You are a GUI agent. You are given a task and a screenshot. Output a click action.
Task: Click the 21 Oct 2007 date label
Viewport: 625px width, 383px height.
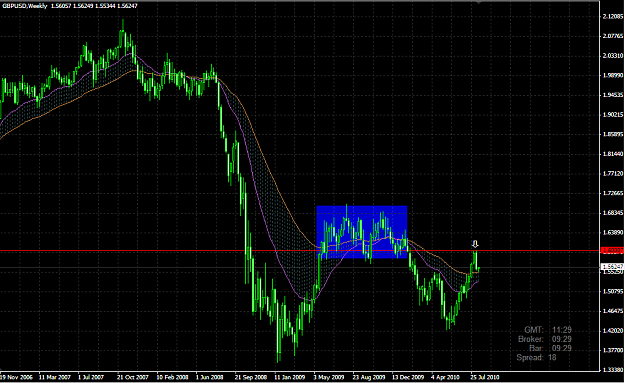tap(133, 377)
